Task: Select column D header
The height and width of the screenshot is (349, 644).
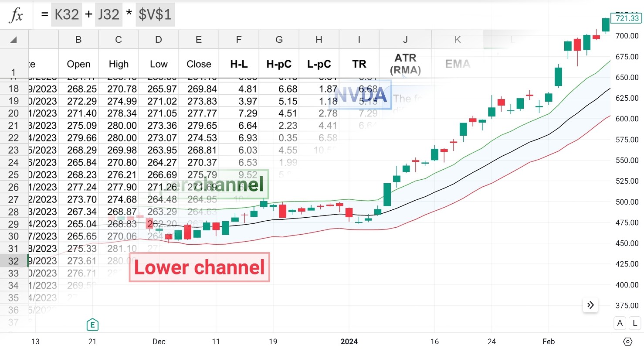Action: [x=159, y=40]
